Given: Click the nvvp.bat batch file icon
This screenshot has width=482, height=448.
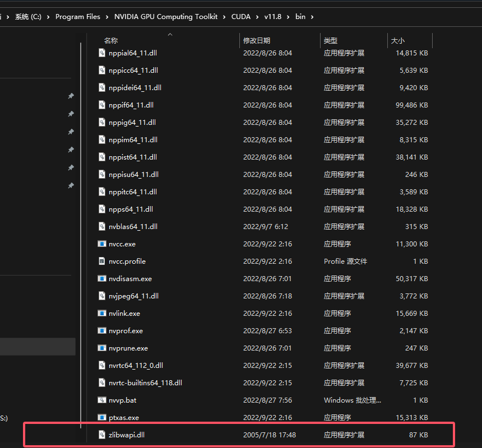Looking at the screenshot, I should click(102, 400).
